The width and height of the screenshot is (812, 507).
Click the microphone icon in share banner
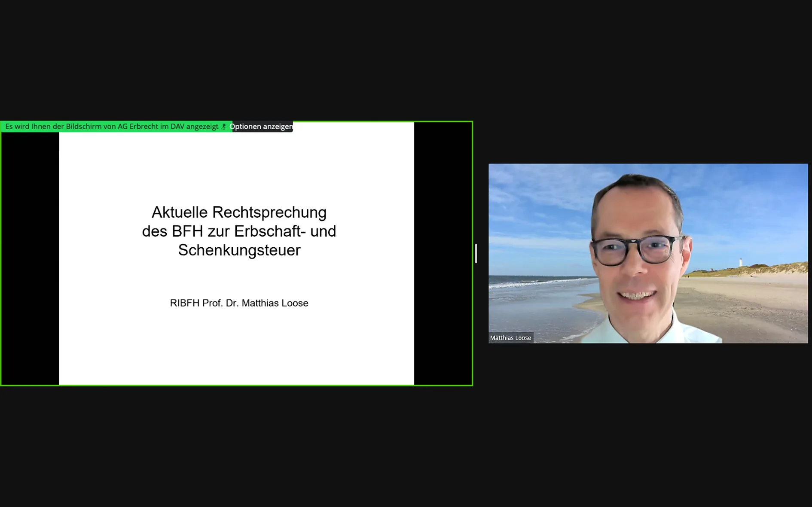[x=223, y=127]
